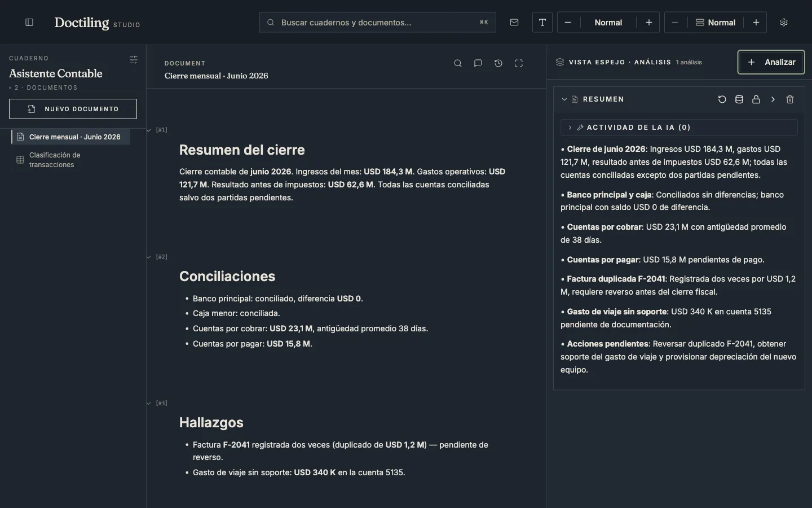
Task: Increase text size with plus button
Action: click(649, 23)
